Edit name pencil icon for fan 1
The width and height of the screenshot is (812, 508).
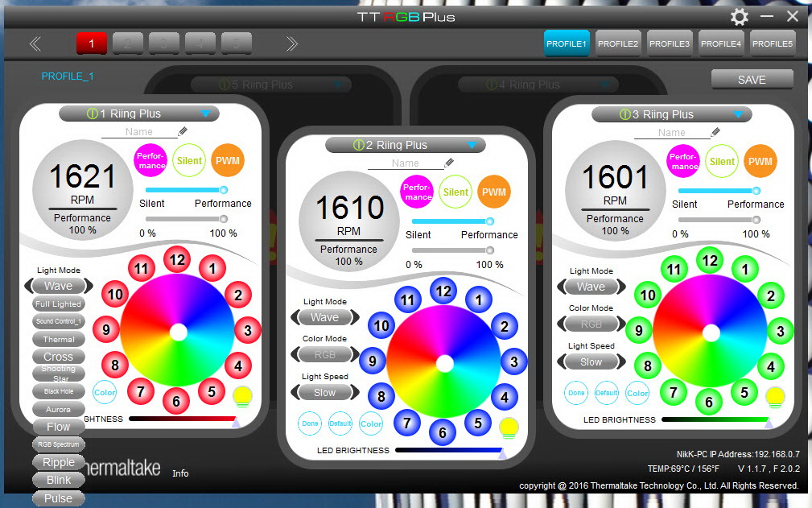(x=183, y=131)
